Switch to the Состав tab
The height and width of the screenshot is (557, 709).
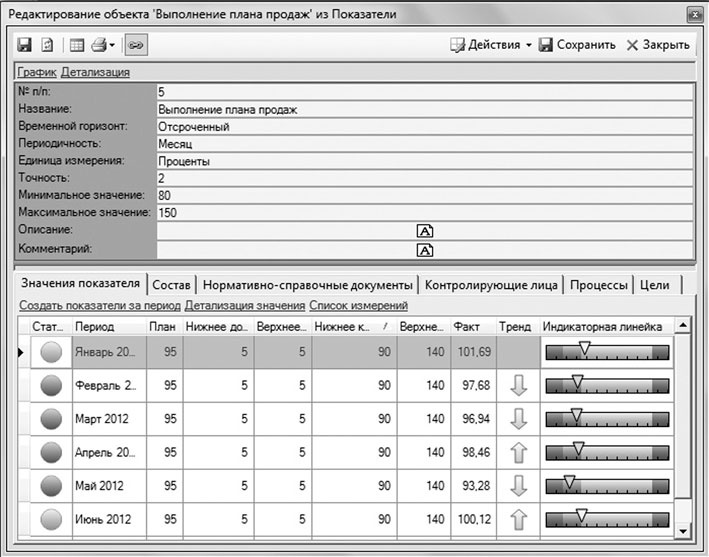pos(172,284)
